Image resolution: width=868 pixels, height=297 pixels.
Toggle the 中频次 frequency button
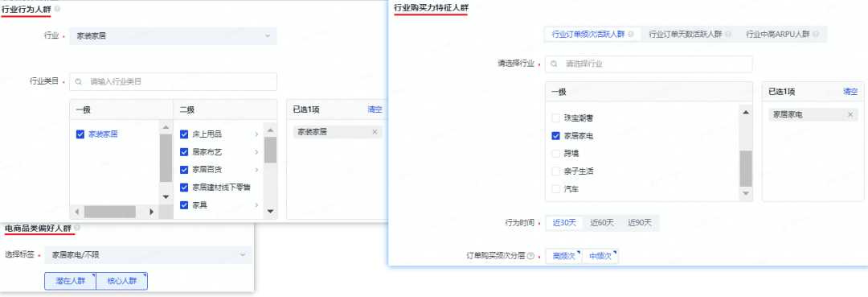[600, 257]
